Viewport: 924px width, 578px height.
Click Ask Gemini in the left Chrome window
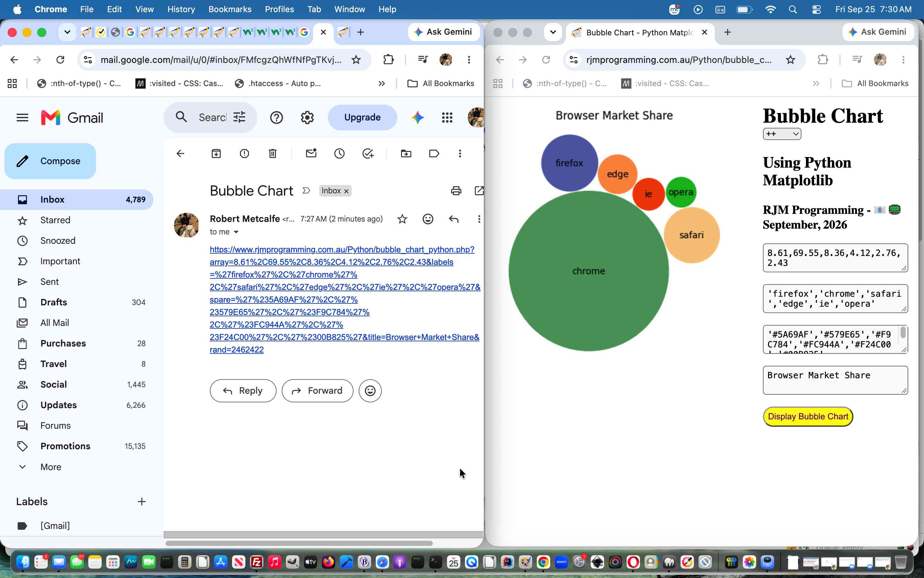(444, 32)
